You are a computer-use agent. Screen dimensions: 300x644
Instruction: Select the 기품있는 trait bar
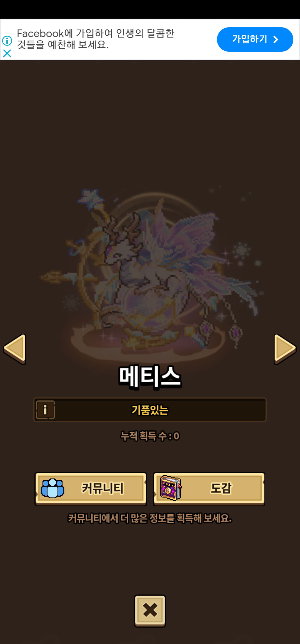(x=150, y=410)
